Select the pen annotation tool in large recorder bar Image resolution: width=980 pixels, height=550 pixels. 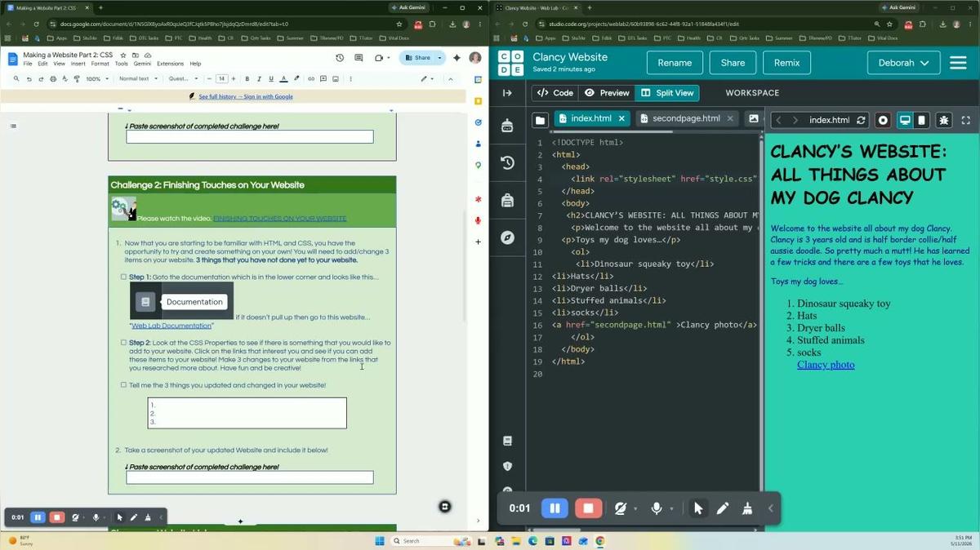tap(723, 508)
